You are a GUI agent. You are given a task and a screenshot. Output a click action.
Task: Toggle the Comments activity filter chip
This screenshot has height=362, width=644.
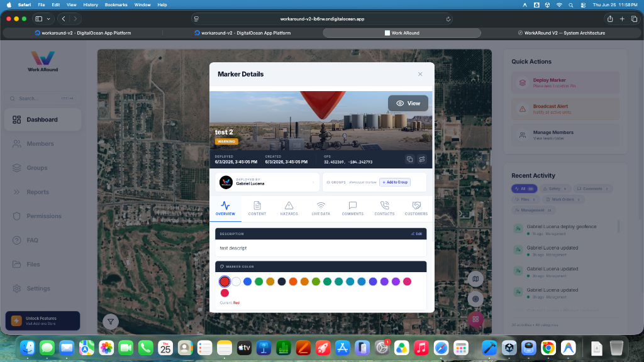592,189
